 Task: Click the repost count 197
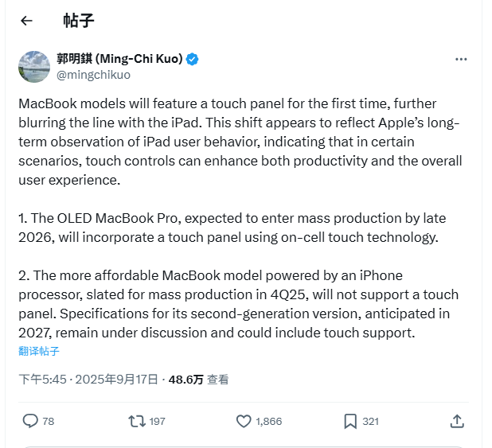click(x=157, y=421)
